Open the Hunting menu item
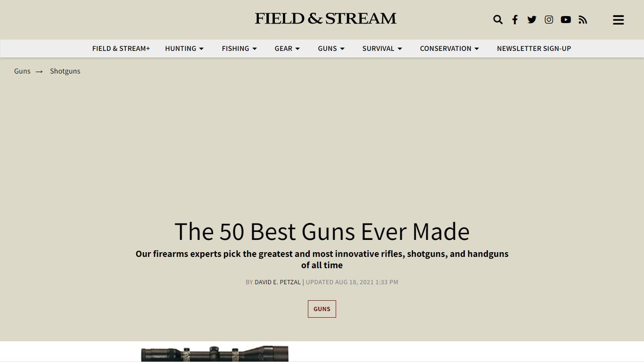 [181, 49]
